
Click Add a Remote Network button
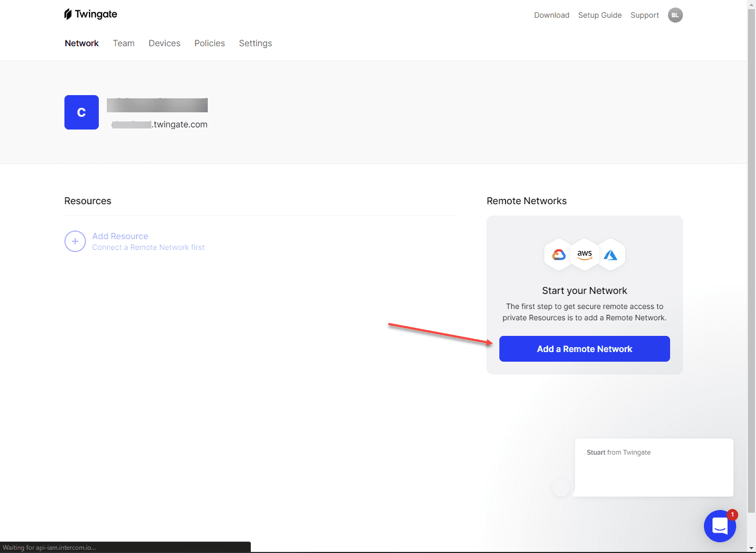click(x=584, y=349)
